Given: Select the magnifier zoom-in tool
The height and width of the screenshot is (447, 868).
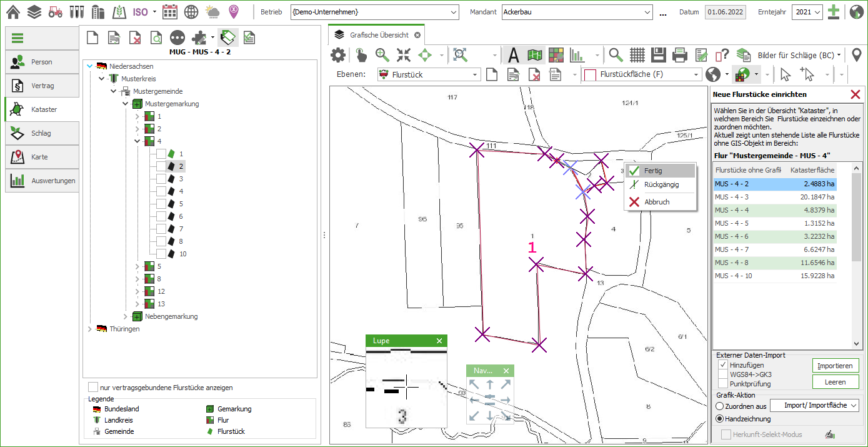Looking at the screenshot, I should tap(382, 55).
